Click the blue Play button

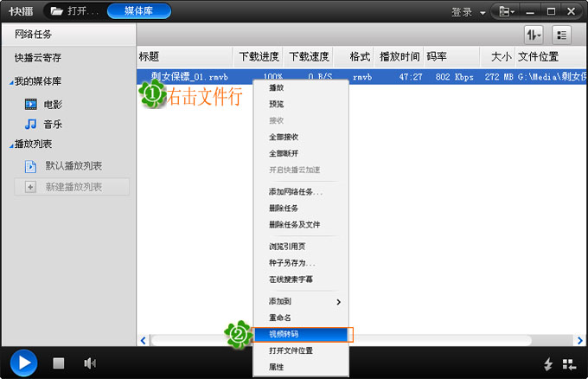coord(23,363)
